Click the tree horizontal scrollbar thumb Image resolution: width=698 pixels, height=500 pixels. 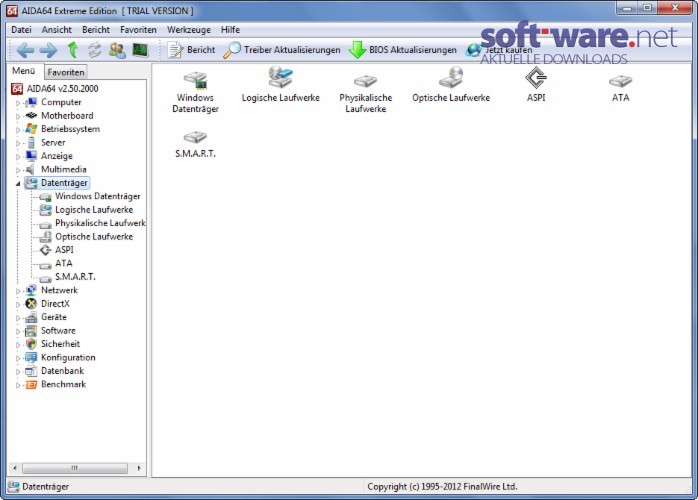75,468
